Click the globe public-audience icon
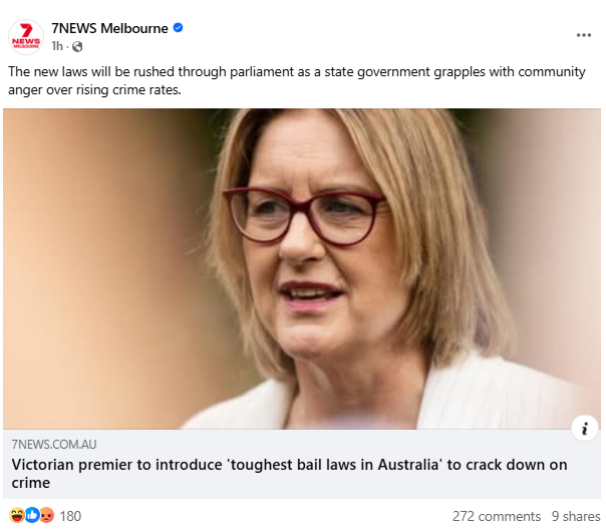The image size is (606, 530). coord(77,46)
